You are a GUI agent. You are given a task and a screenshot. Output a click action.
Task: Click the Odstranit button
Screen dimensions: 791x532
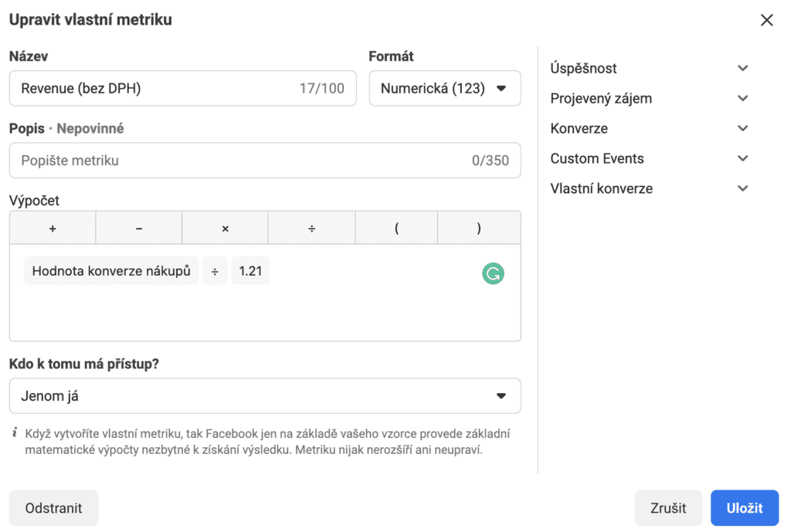53,508
